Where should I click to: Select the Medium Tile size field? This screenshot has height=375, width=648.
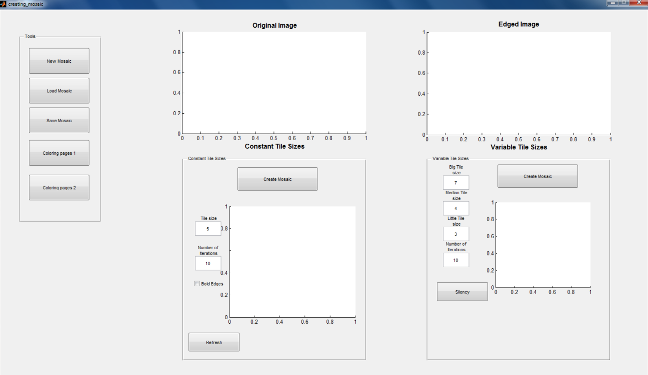click(x=456, y=208)
